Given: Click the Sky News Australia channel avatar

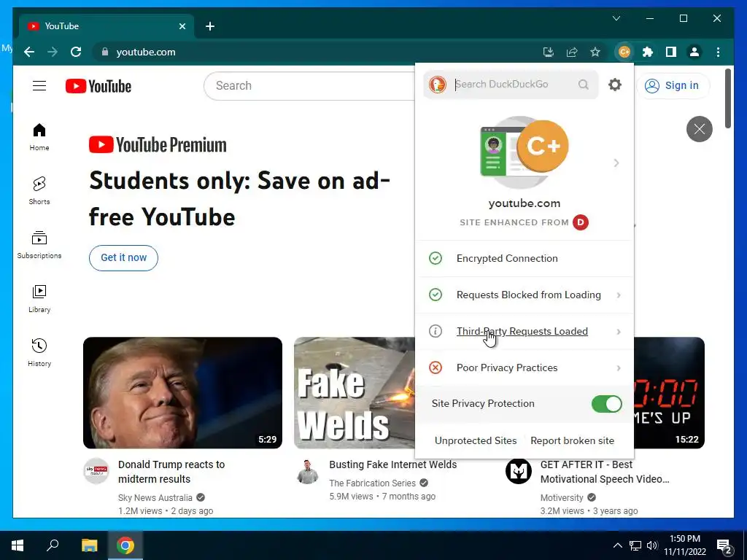Looking at the screenshot, I should 97,471.
